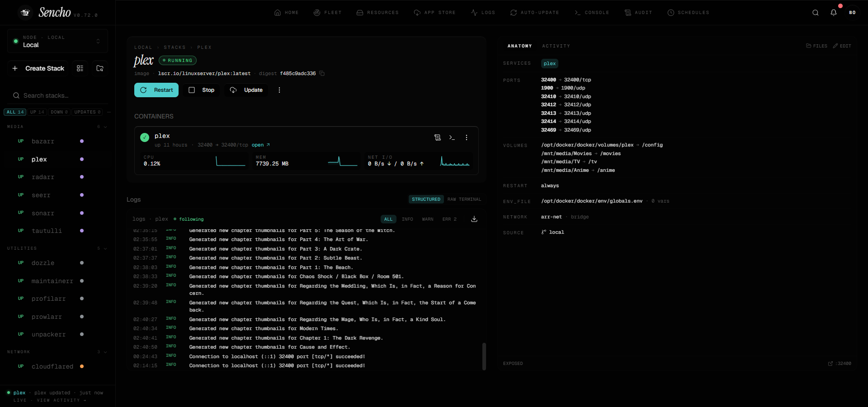Click the plex service chip
868x407 pixels.
(550, 64)
